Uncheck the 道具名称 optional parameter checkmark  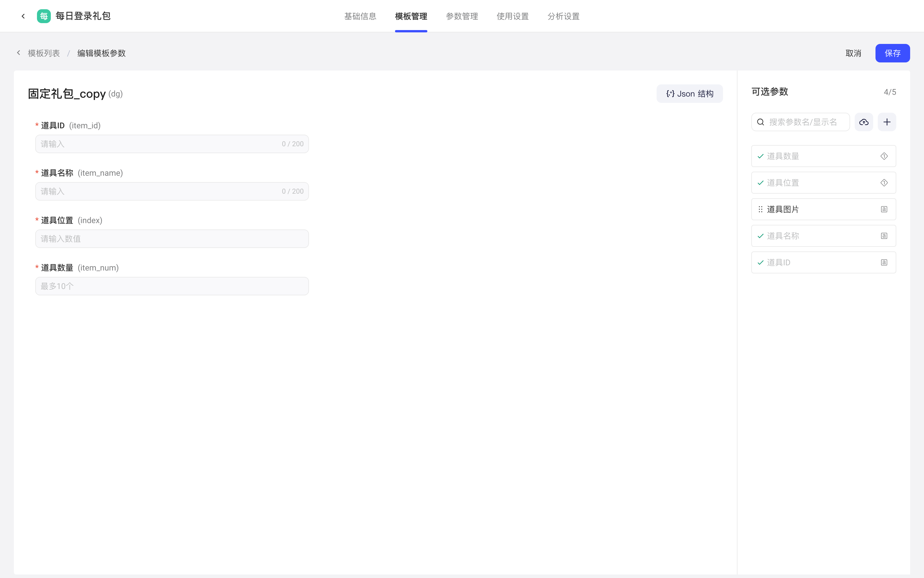[x=760, y=236]
